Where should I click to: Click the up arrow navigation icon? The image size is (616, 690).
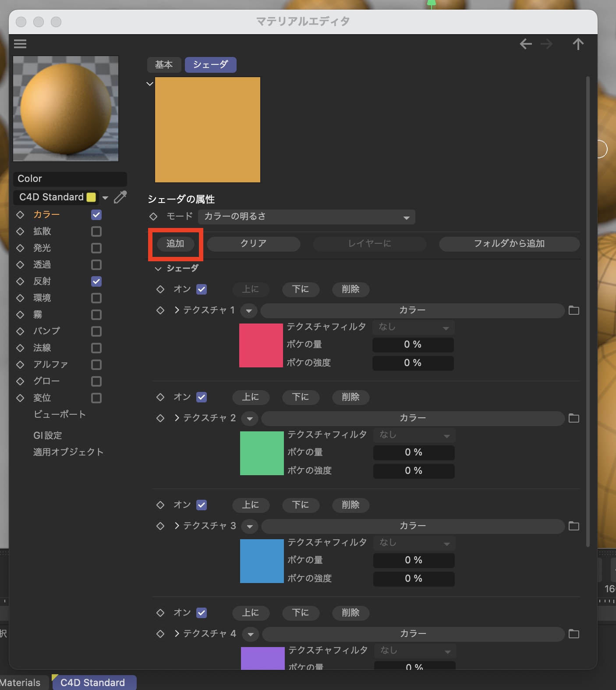click(578, 44)
